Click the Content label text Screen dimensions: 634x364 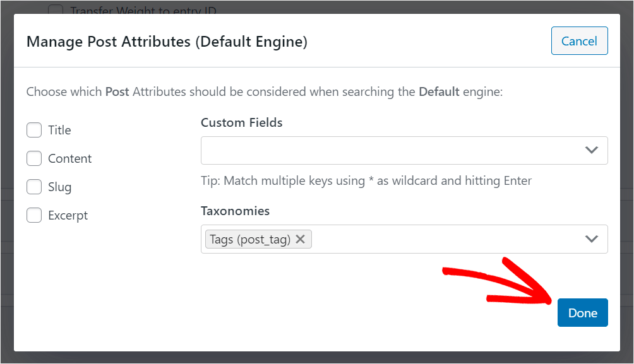coord(70,158)
